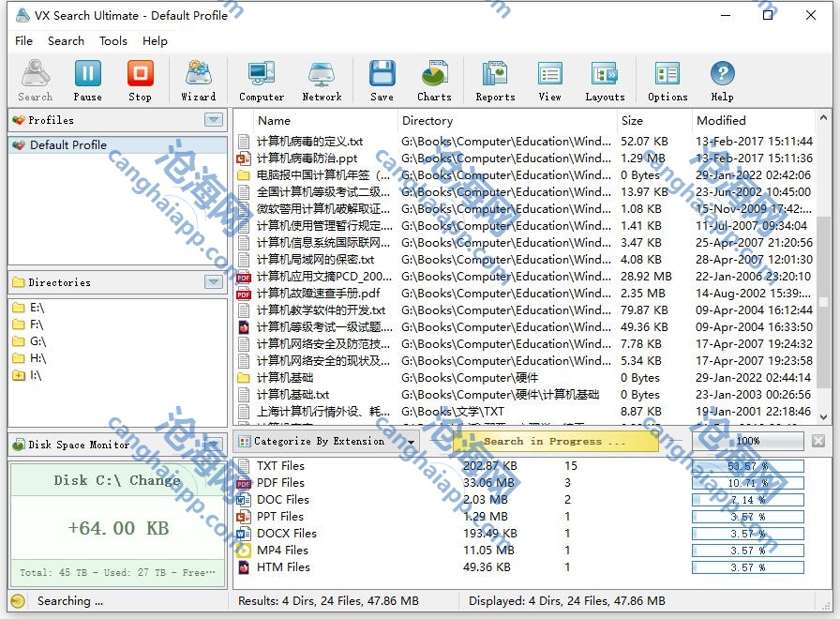Open the Charts tool

coord(434,80)
